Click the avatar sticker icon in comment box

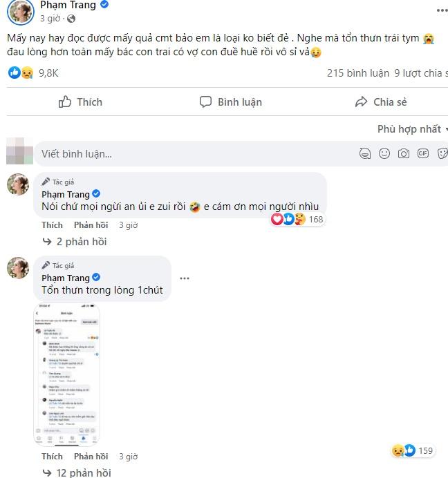pos(365,153)
